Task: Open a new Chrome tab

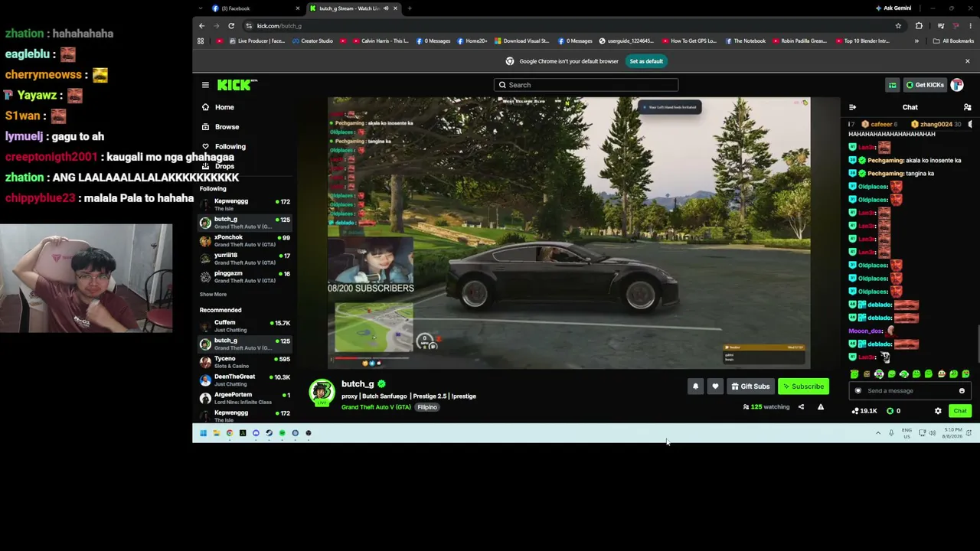Action: [410, 8]
